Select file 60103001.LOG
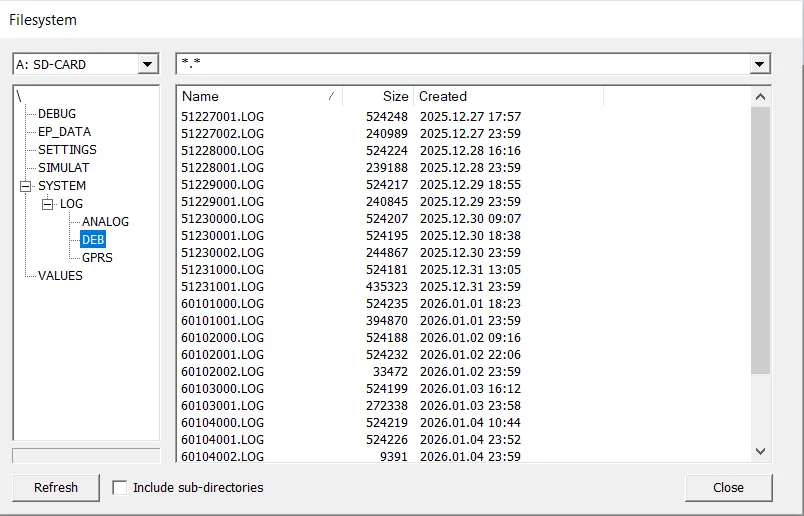The width and height of the screenshot is (804, 516). pyautogui.click(x=223, y=405)
